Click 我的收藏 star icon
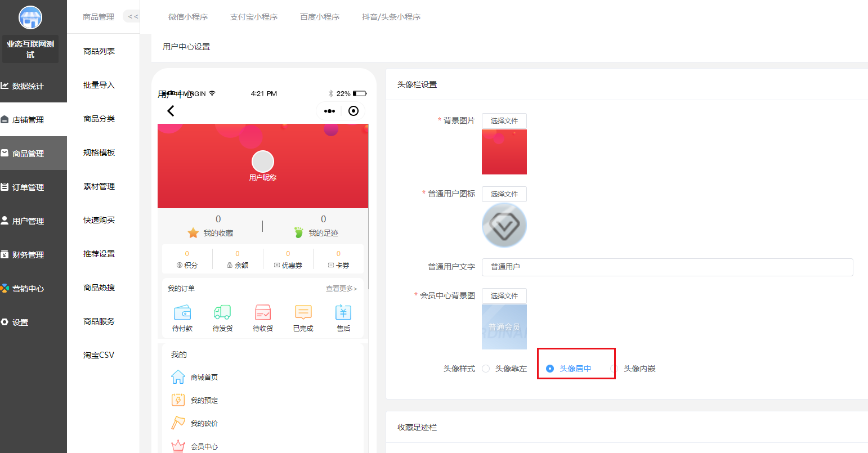This screenshot has height=453, width=868. coord(193,233)
